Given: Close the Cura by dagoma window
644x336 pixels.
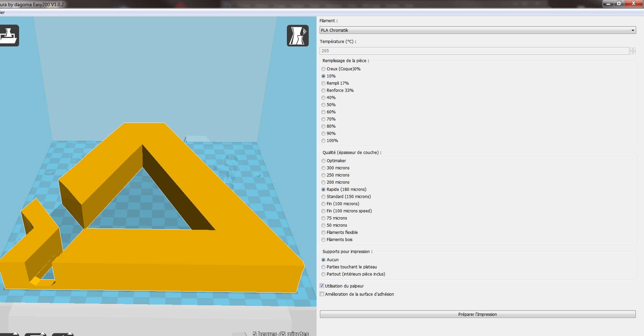Looking at the screenshot, I should [x=633, y=3].
